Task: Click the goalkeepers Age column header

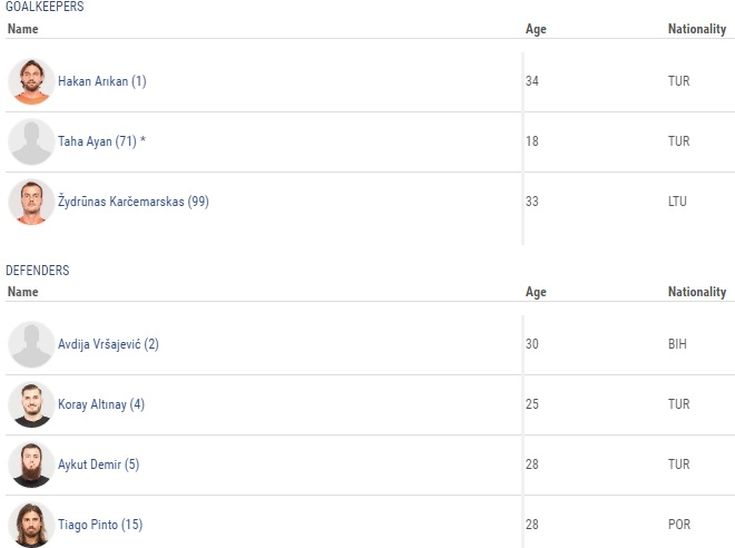Action: (536, 29)
